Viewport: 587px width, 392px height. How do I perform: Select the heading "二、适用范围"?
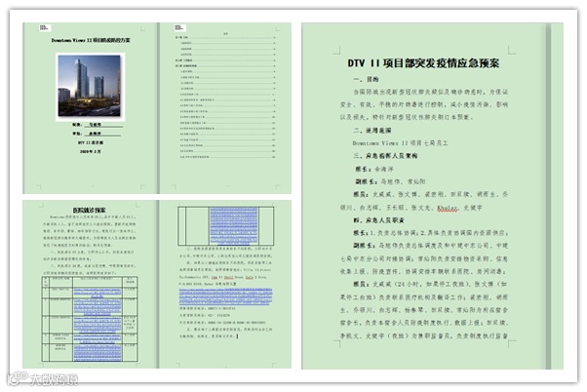coord(372,131)
